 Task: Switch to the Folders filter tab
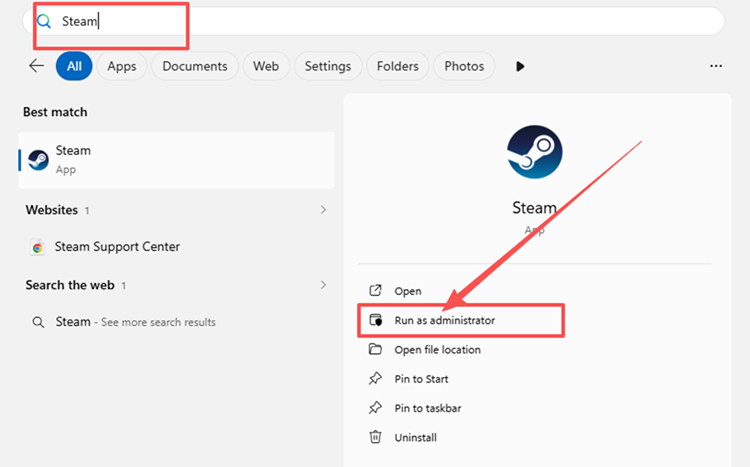(397, 66)
